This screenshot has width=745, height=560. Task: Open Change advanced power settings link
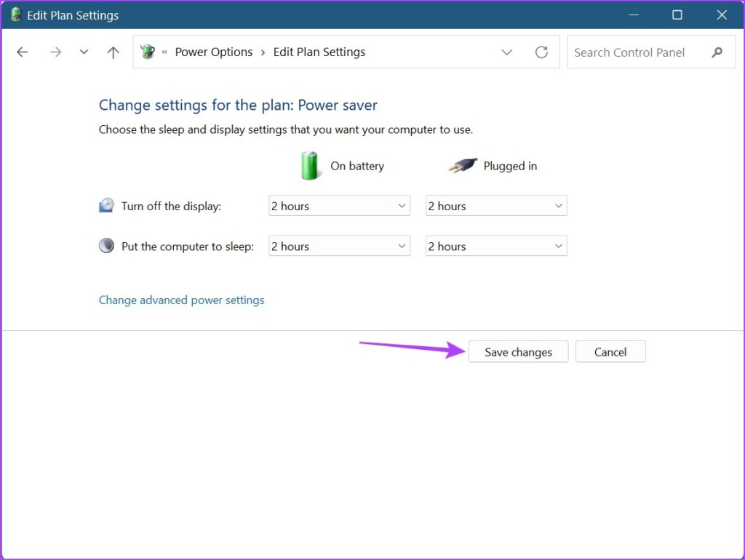click(181, 300)
